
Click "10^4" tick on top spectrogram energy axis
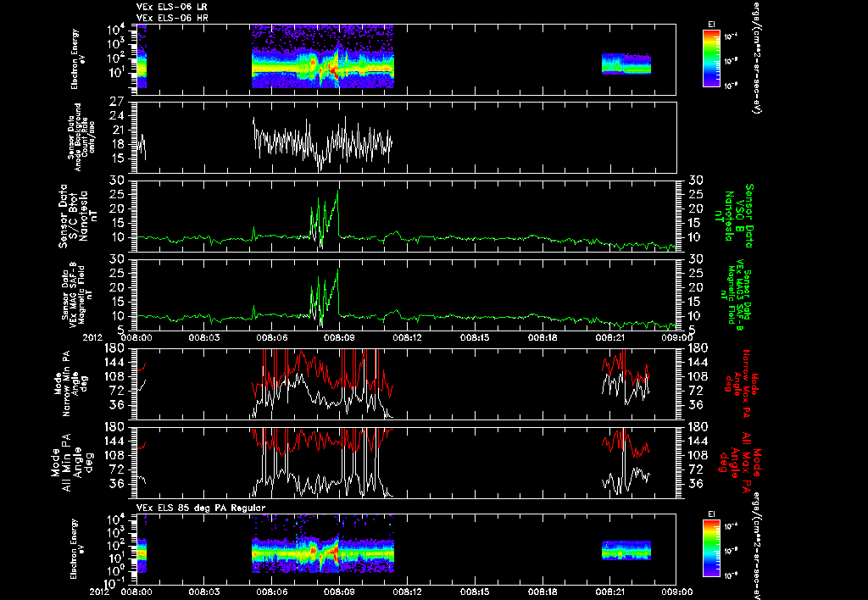[x=117, y=30]
